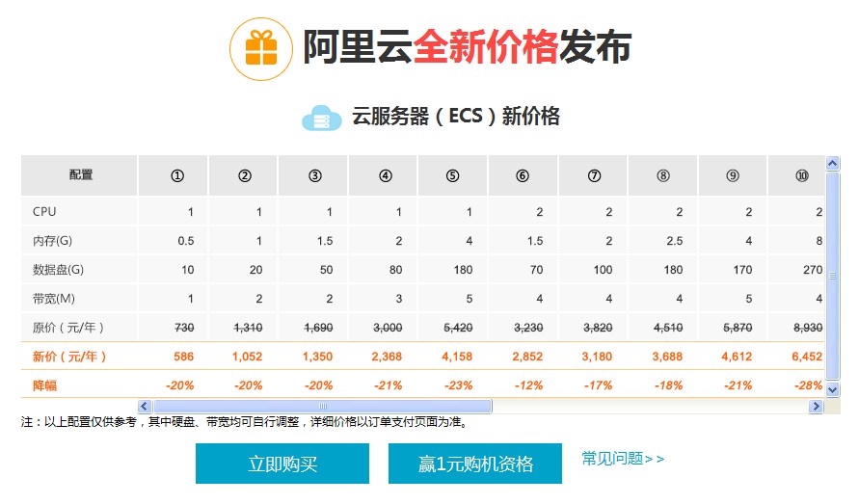This screenshot has height=504, width=859.
Task: Click the 阿里云全新价格发布 headline
Action: tap(468, 46)
